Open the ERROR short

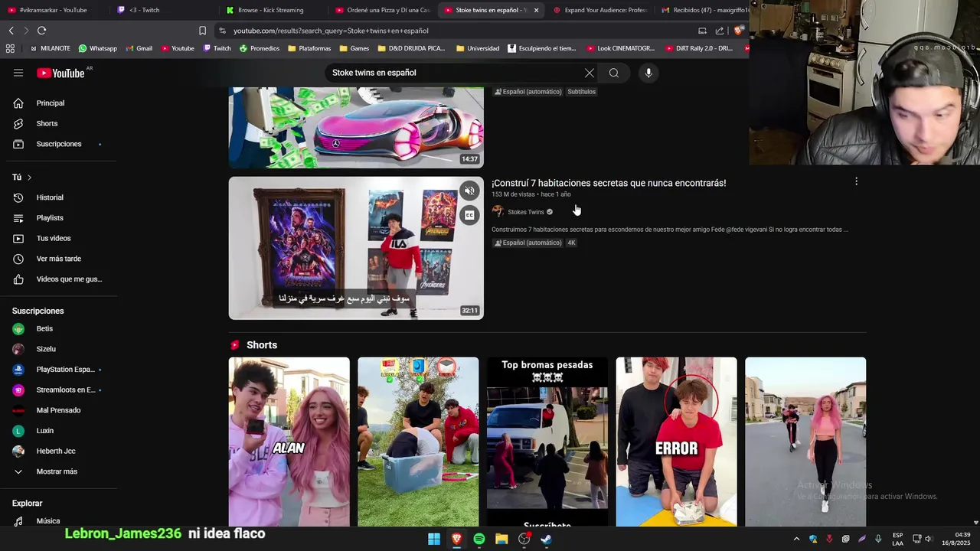677,442
